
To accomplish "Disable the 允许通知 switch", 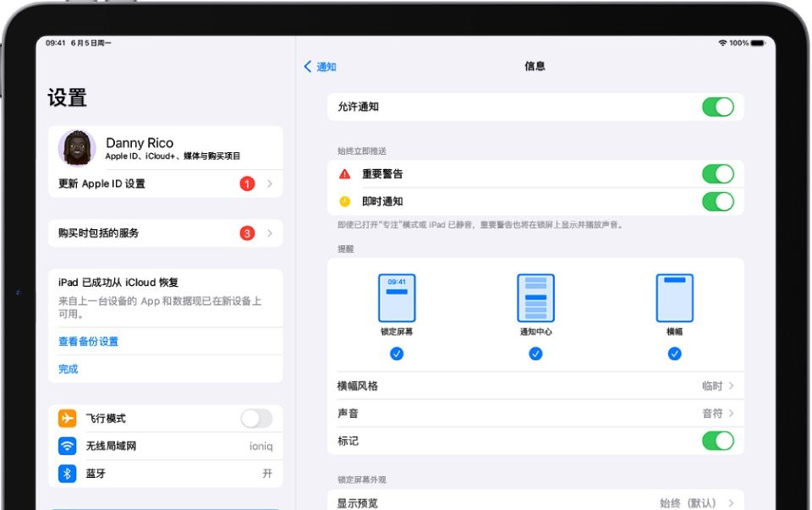I will pyautogui.click(x=718, y=107).
